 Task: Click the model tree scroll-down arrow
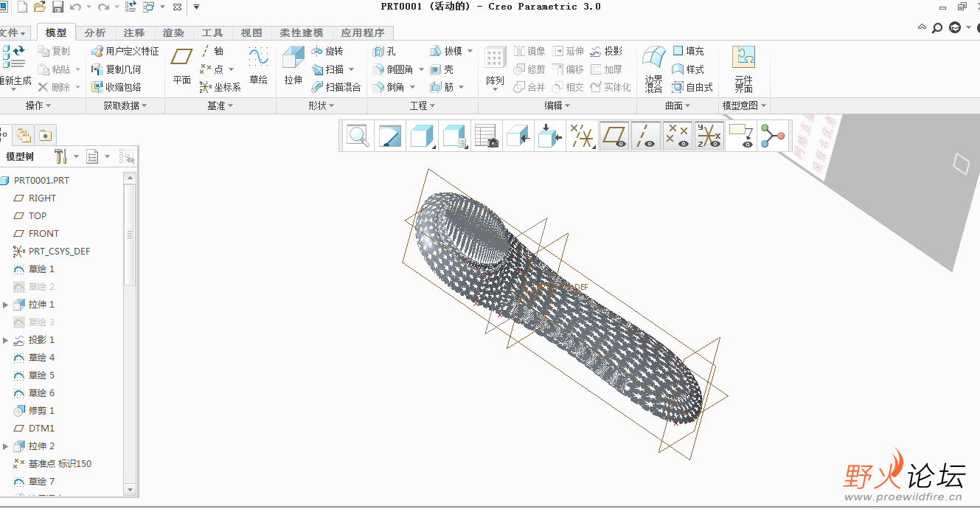coord(130,489)
